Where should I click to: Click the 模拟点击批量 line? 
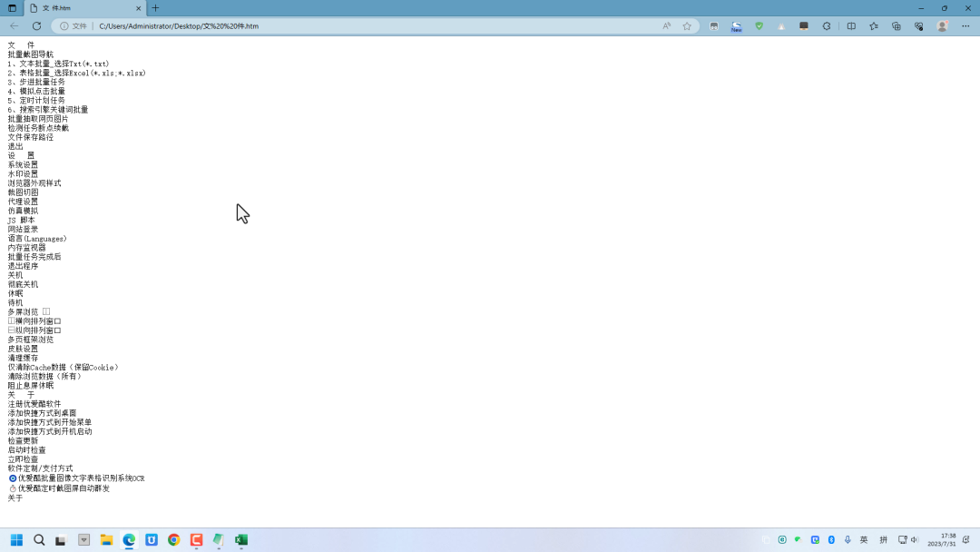36,92
